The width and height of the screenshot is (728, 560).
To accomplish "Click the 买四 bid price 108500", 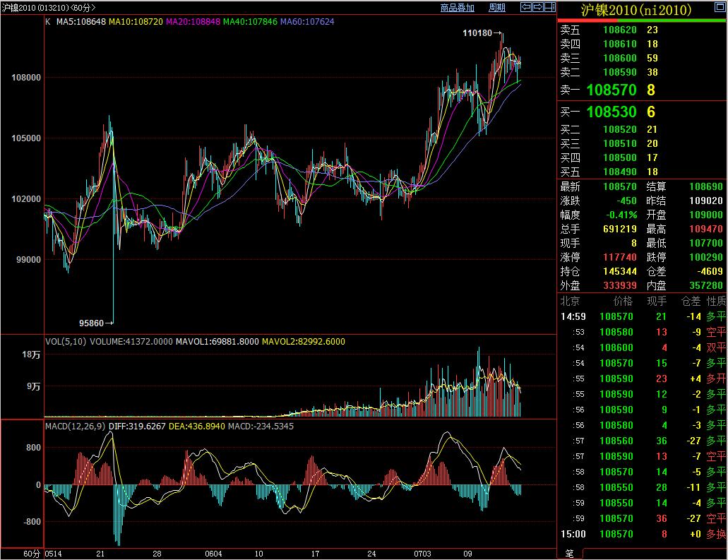I will click(x=620, y=158).
